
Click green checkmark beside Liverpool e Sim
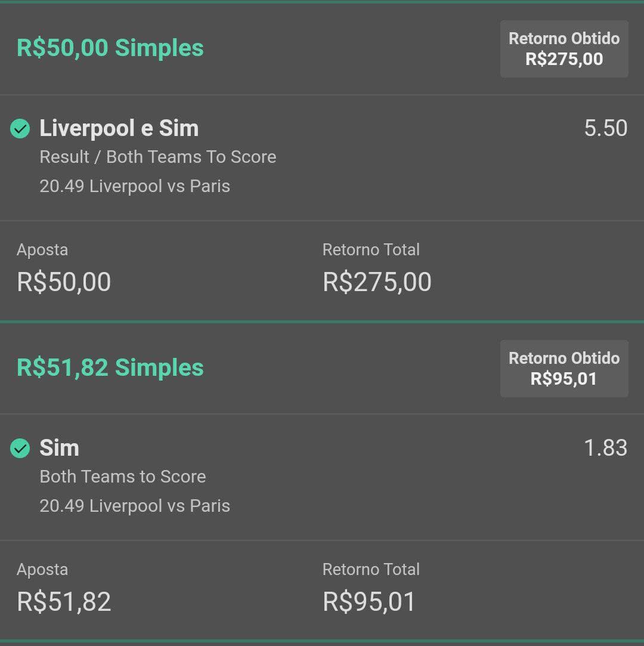point(20,128)
